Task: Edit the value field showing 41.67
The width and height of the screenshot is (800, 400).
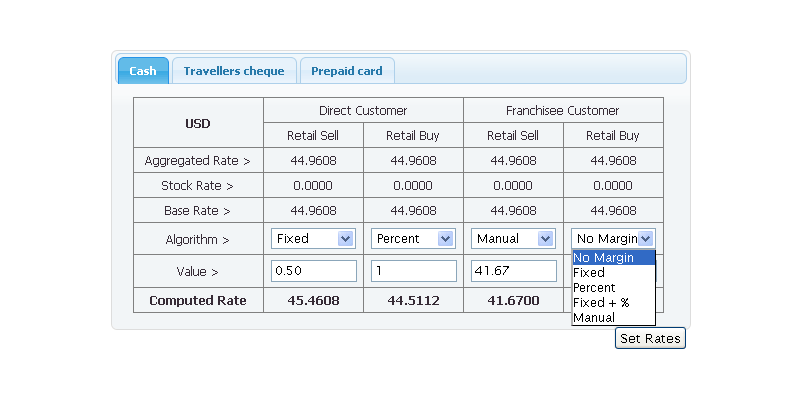Action: click(513, 271)
